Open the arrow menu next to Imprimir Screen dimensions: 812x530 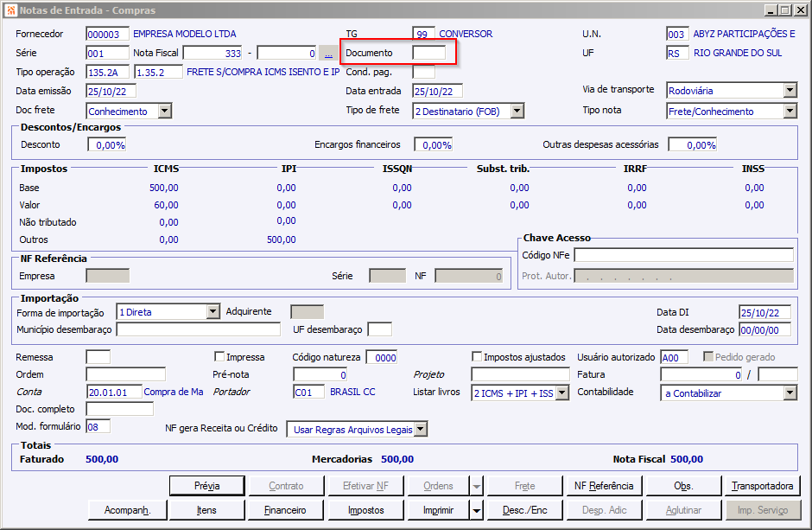click(x=476, y=510)
